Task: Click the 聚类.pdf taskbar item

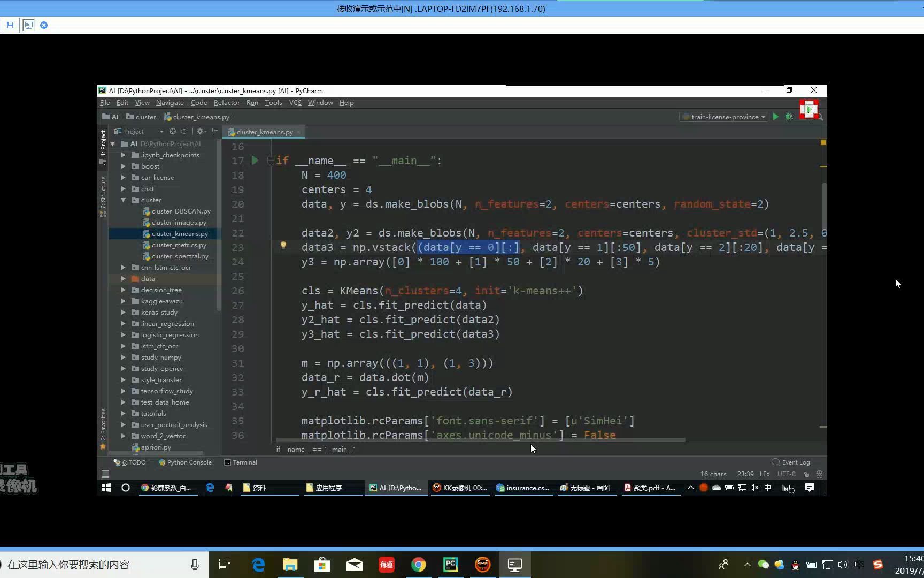Action: [651, 488]
